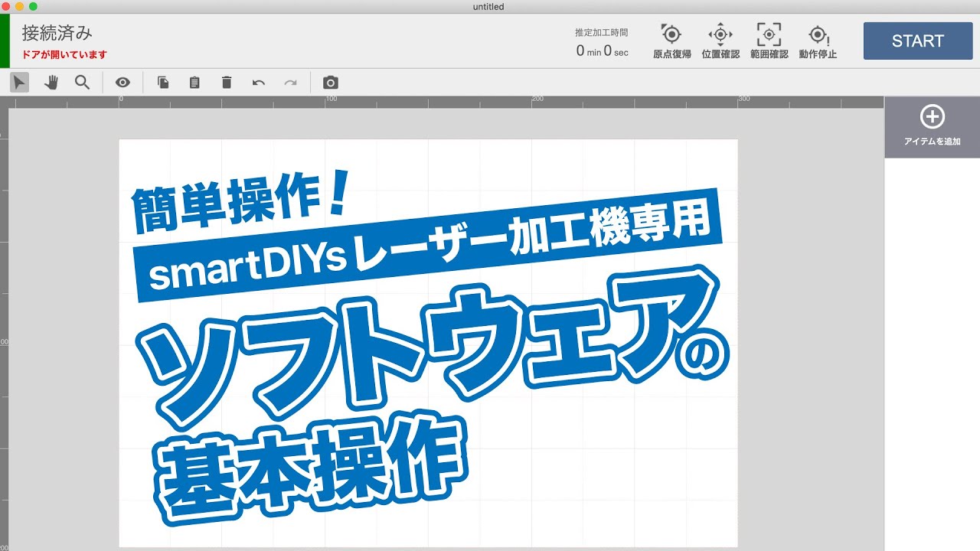This screenshot has height=551, width=980.
Task: Toggle the eye preview visibility icon
Action: [x=122, y=82]
